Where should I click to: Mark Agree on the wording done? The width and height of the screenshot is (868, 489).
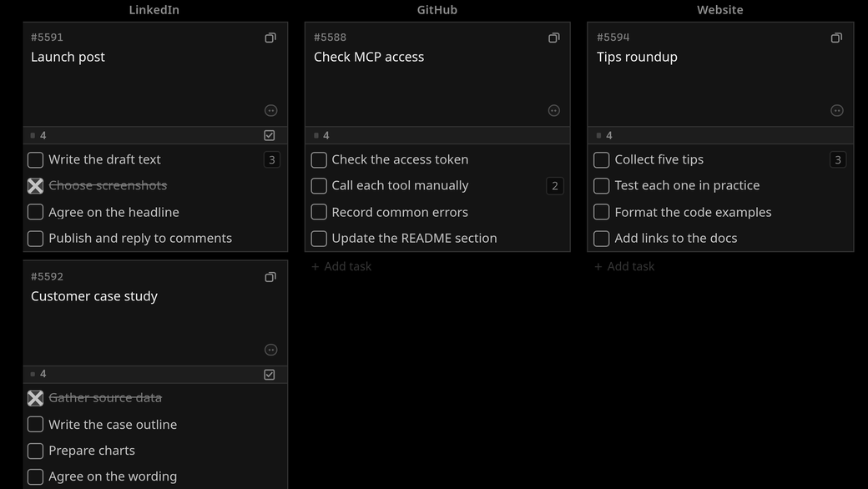35,476
